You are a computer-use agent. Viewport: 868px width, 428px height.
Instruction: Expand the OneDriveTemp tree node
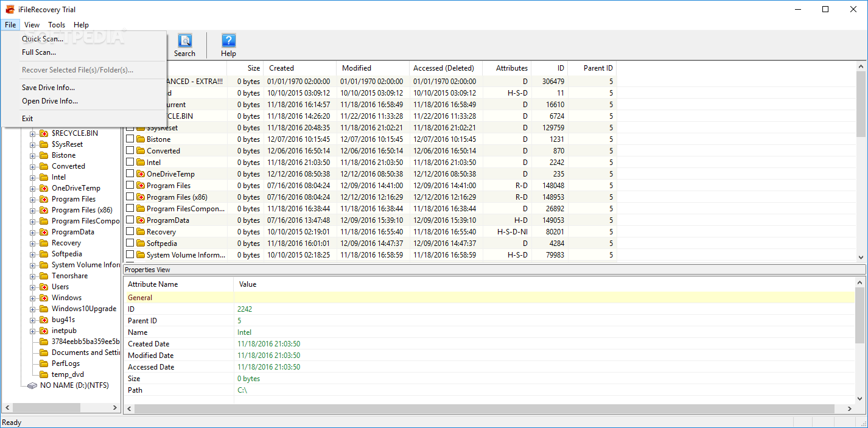(33, 188)
